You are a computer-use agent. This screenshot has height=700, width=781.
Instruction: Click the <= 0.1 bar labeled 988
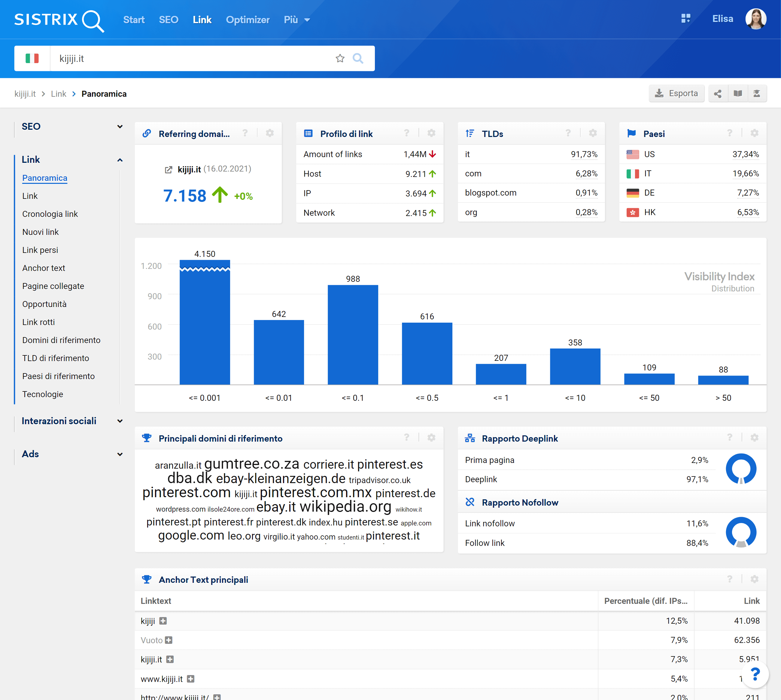[x=353, y=335]
